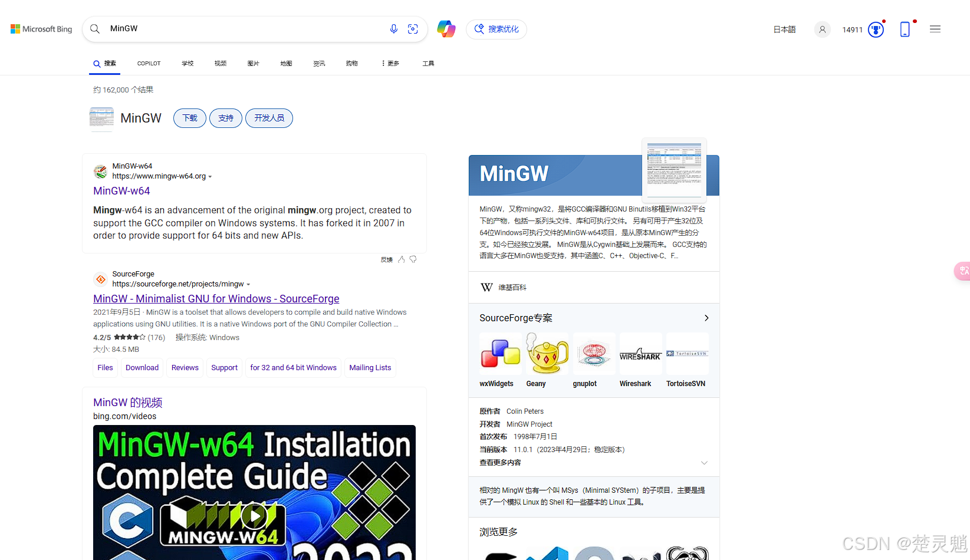Open the MinGW-w64 result title

(121, 191)
